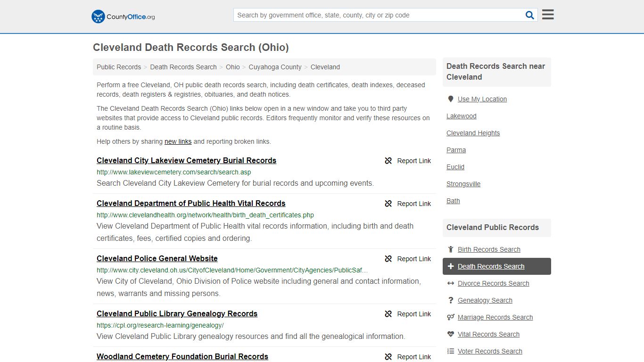644x362 pixels.
Task: Click the Genealogy Search question mark icon
Action: pos(451,300)
